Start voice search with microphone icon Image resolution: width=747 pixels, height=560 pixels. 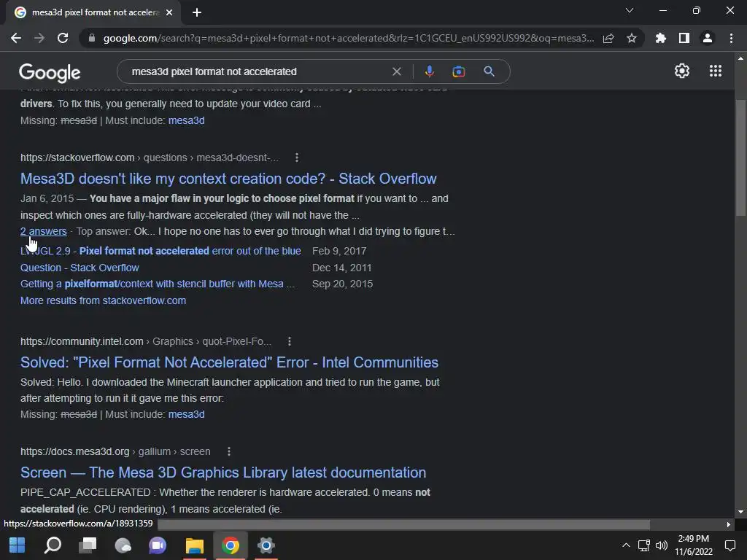coord(429,71)
